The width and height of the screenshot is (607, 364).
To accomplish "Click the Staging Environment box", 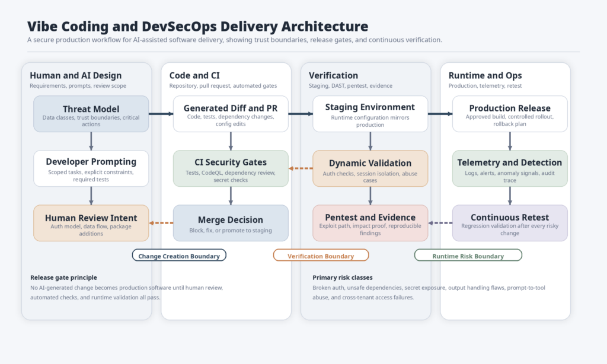I will tap(370, 114).
